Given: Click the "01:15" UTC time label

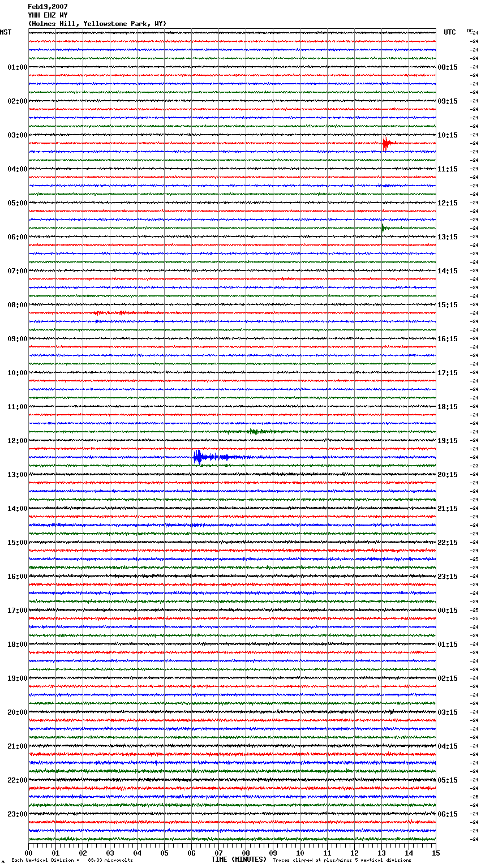Looking at the screenshot, I should (448, 644).
